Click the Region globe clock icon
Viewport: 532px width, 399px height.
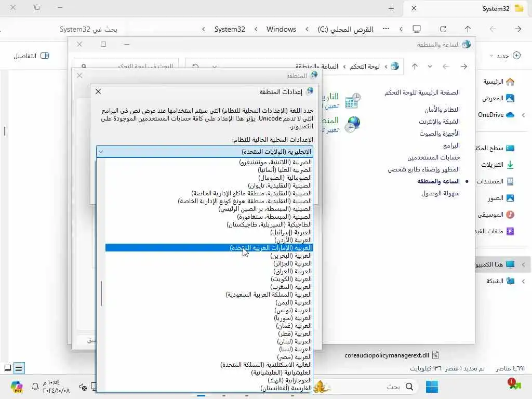coord(352,124)
